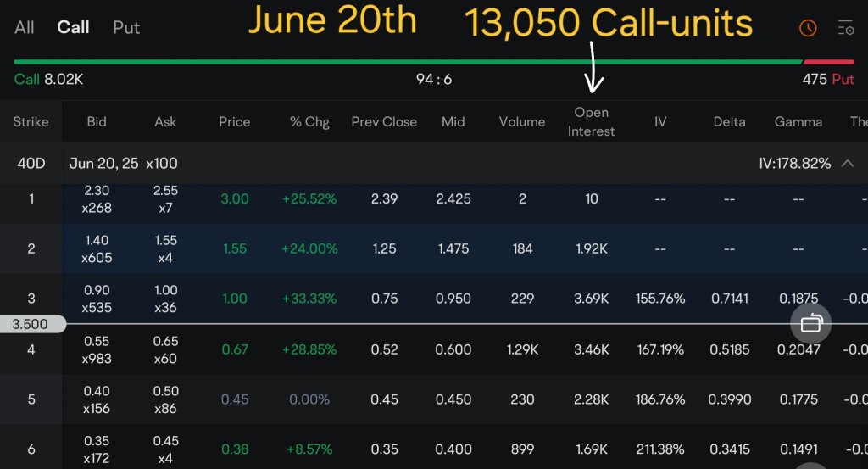
Task: Select the strike 4 option row
Action: (x=31, y=349)
